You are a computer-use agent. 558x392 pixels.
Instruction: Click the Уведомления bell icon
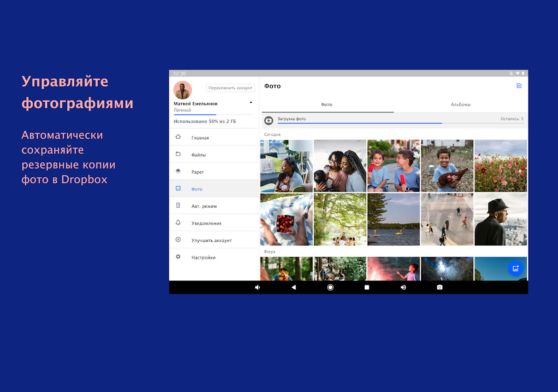click(178, 222)
